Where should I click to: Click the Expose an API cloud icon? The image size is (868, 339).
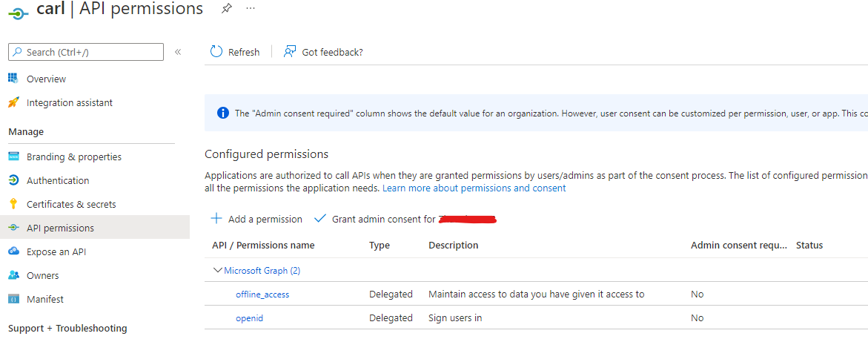pos(13,251)
